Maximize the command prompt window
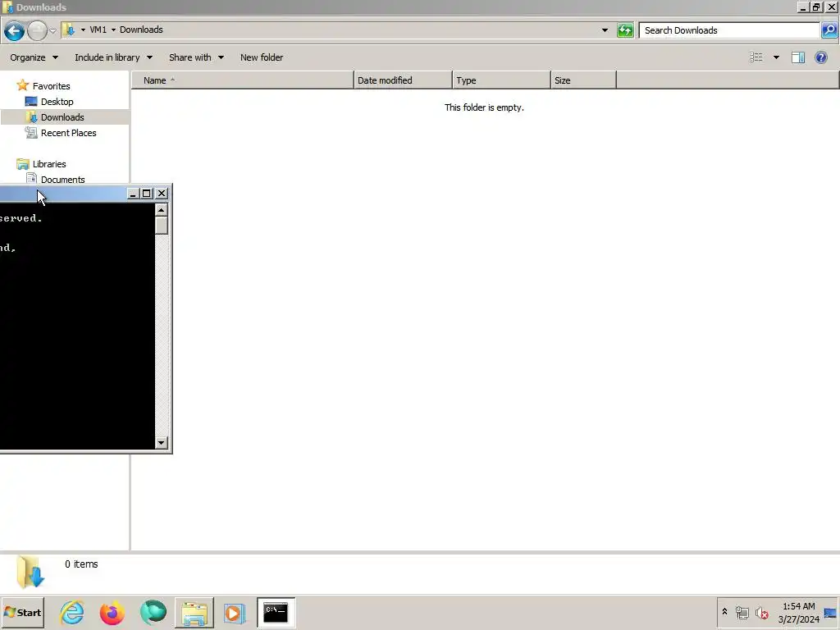This screenshot has width=840, height=630. (x=147, y=194)
